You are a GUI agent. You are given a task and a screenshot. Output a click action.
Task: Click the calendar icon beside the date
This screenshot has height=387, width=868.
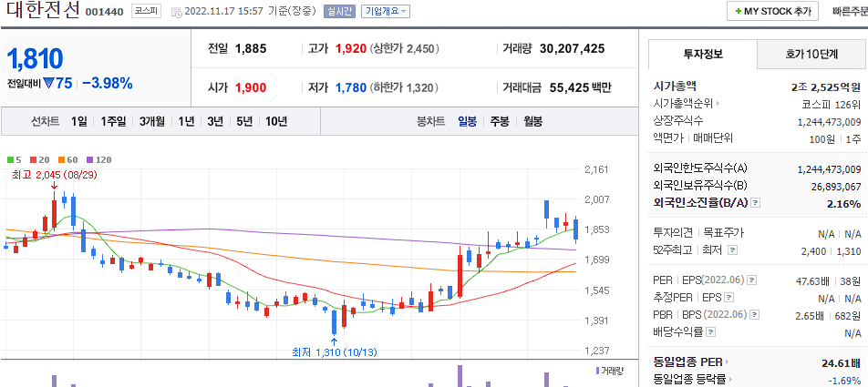click(176, 12)
